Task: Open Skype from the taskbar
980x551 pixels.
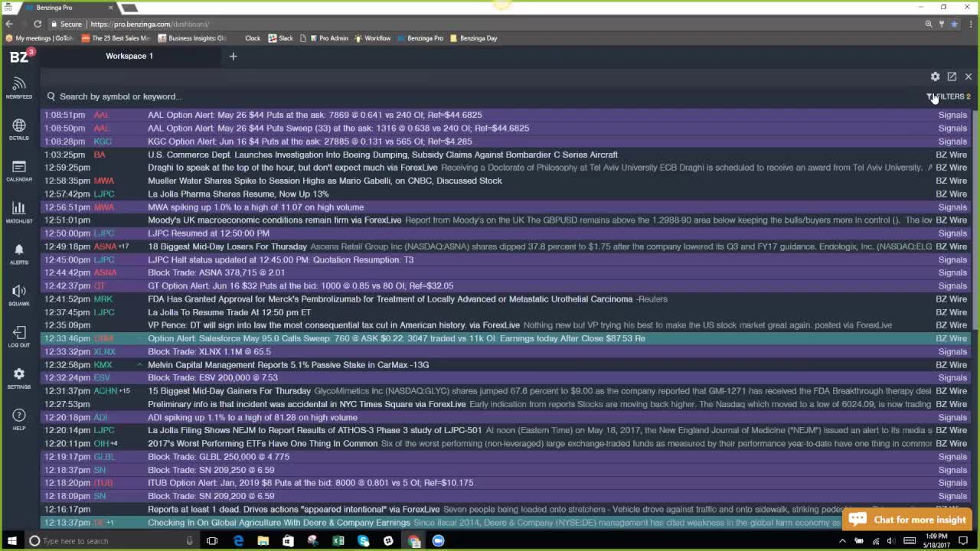Action: click(363, 541)
